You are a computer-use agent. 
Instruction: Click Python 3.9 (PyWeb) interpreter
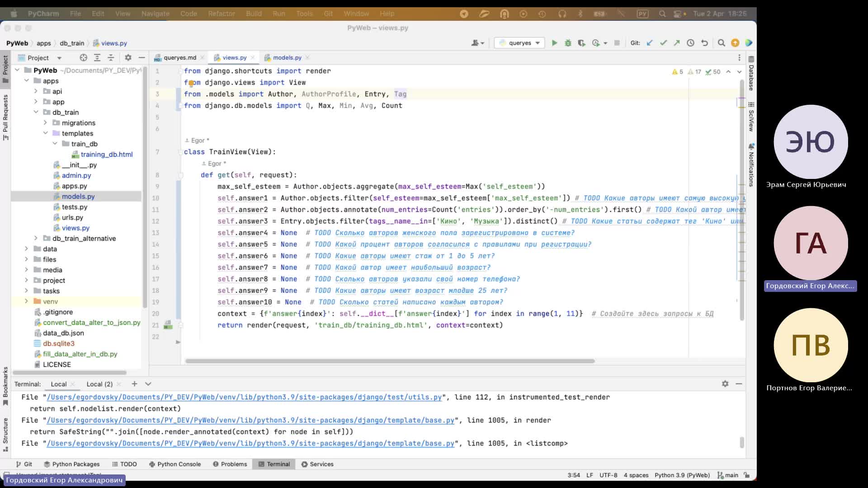click(682, 475)
